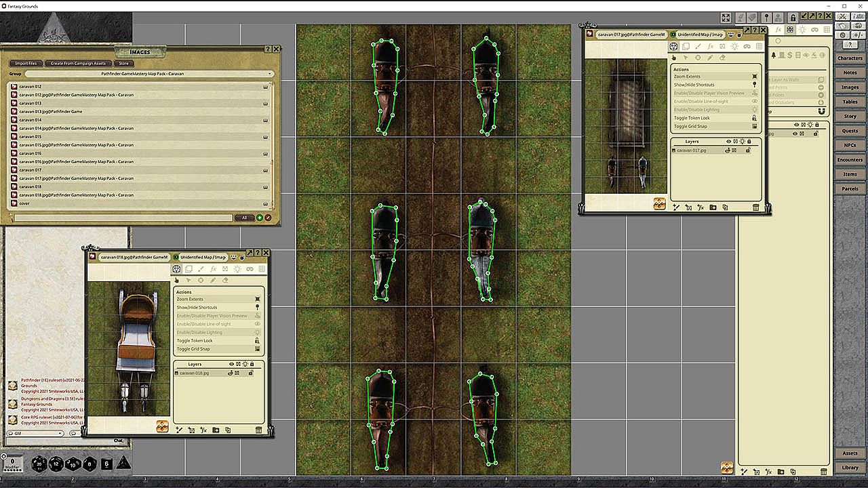Open the Store button in Images
The width and height of the screenshot is (868, 488).
[123, 63]
